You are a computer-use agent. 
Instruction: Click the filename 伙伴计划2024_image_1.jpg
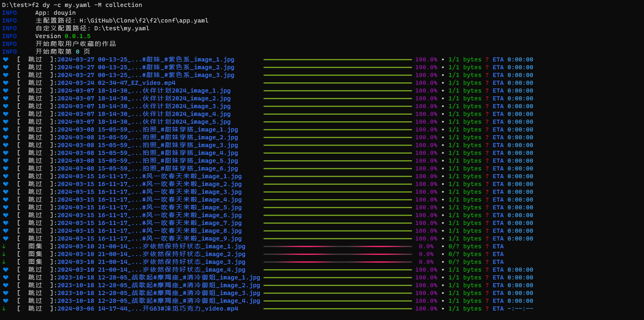click(x=187, y=91)
